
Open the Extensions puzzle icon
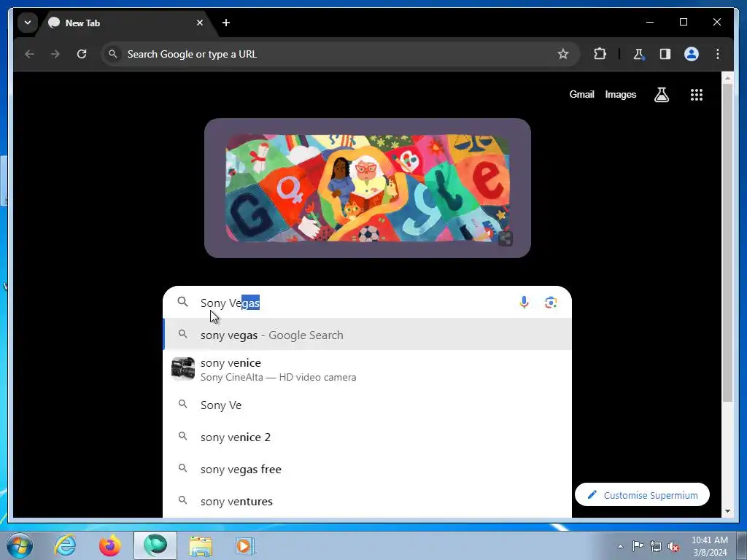tap(600, 54)
